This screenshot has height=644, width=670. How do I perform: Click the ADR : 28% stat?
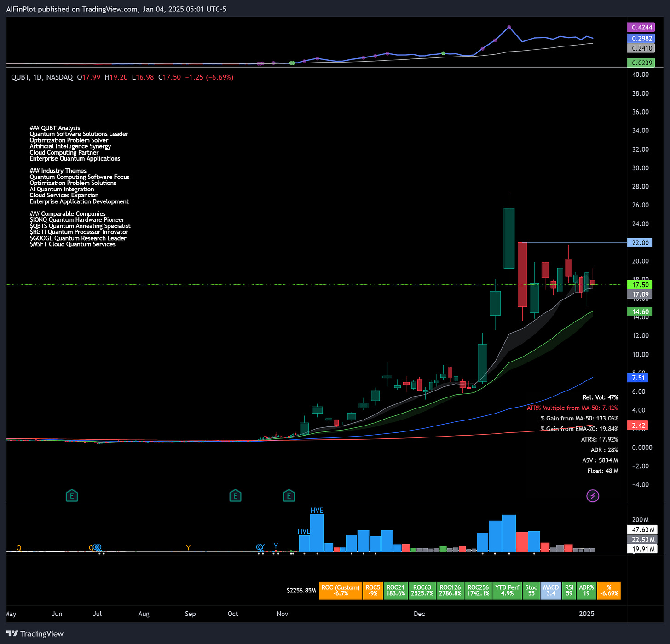[604, 450]
